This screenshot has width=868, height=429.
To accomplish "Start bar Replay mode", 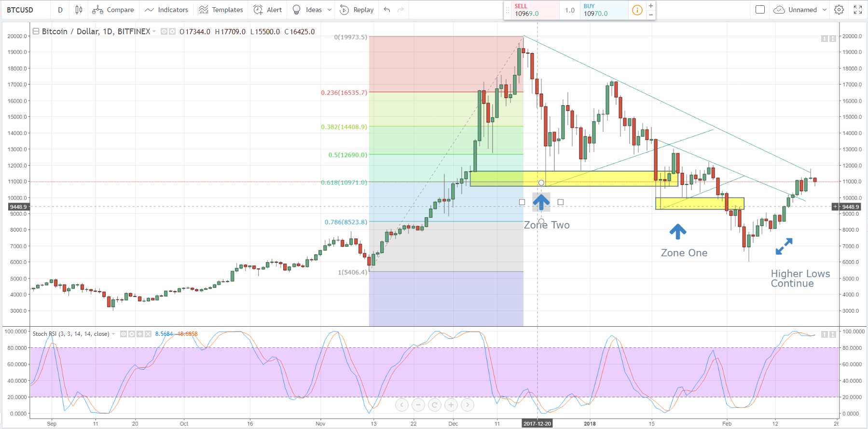I will pos(357,10).
